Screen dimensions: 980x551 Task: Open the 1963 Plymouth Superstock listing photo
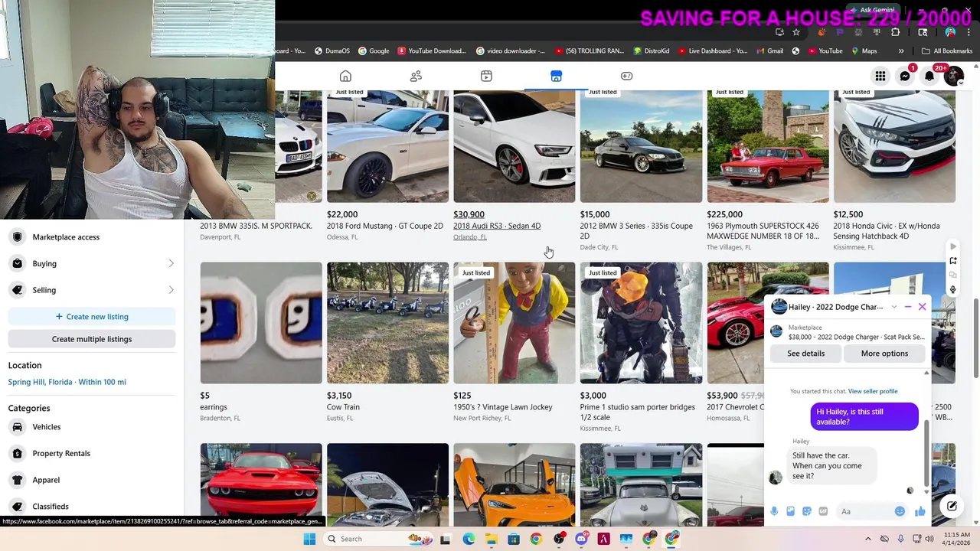pos(768,146)
